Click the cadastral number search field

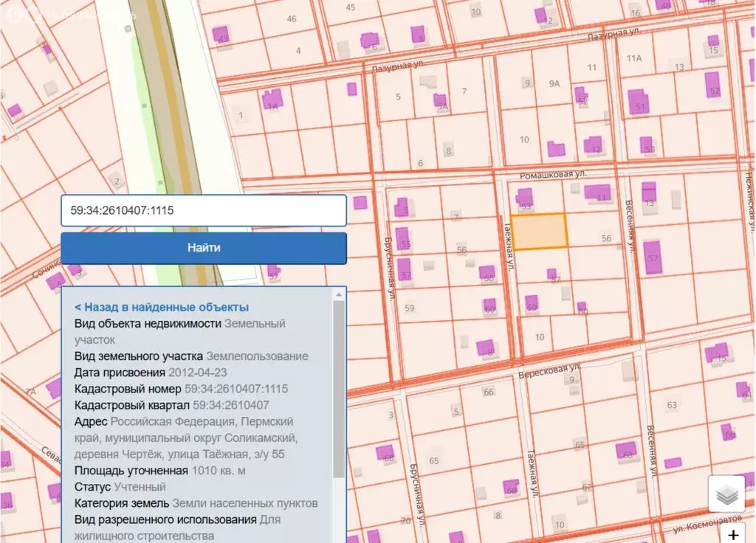pos(204,210)
